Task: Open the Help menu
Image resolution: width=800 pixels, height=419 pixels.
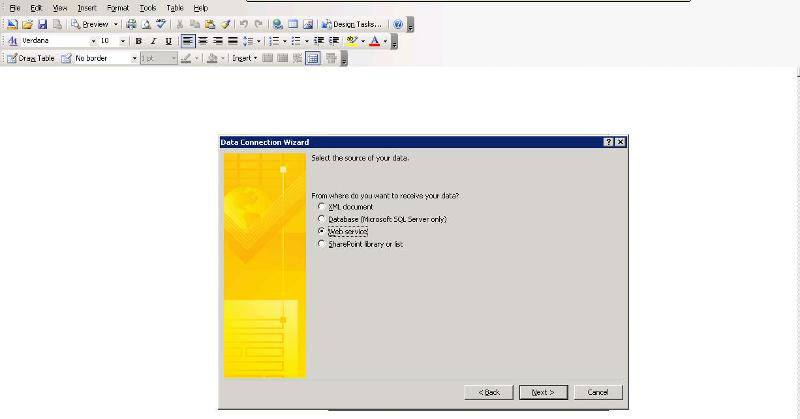Action: click(201, 8)
